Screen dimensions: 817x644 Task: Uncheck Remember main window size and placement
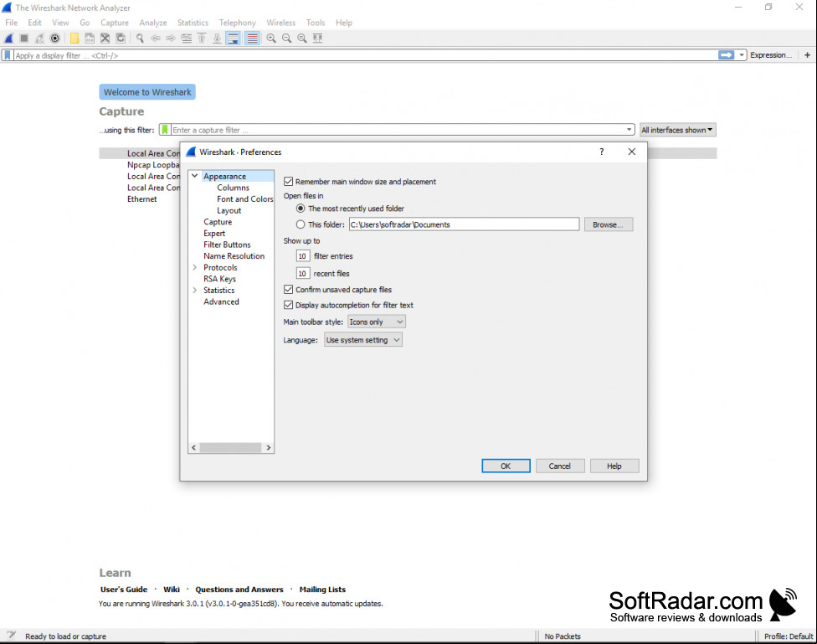[x=288, y=182]
